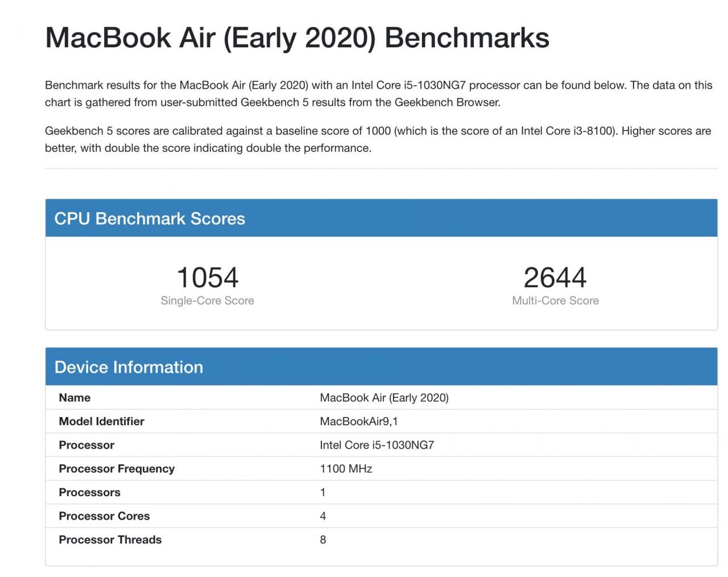Click the Processor Frequency row label
Viewport: 728px width, 577px height.
click(117, 469)
